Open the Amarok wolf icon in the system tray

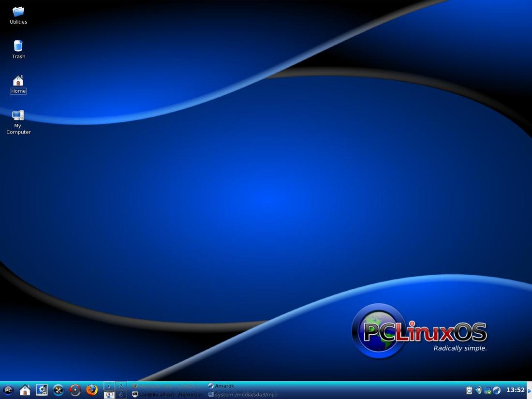[497, 390]
